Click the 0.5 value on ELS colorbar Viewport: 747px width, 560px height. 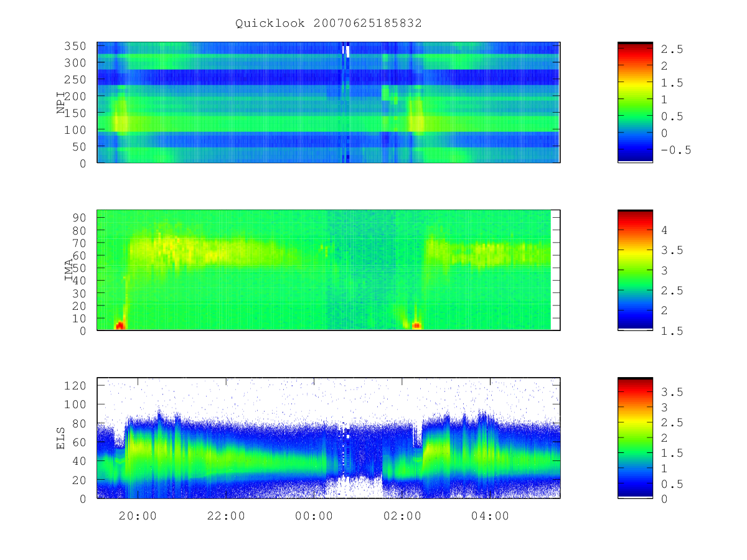pos(672,483)
